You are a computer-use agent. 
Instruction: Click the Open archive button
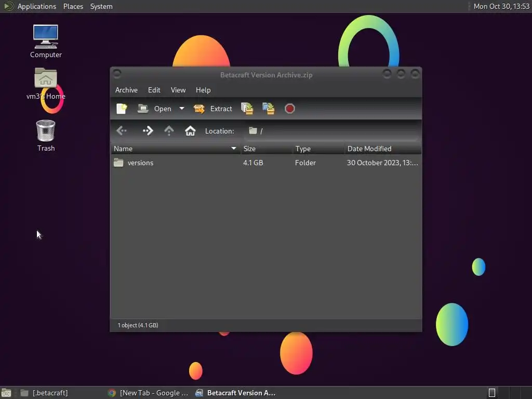[x=155, y=109]
